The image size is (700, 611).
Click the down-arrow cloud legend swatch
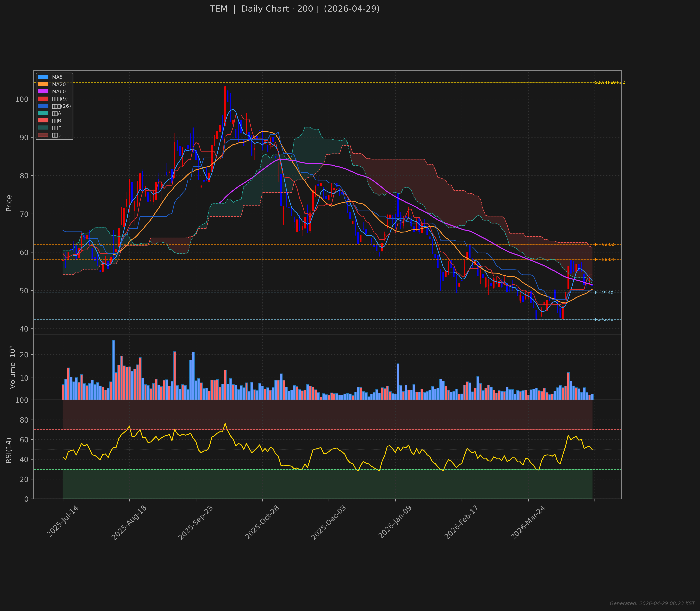[x=43, y=135]
